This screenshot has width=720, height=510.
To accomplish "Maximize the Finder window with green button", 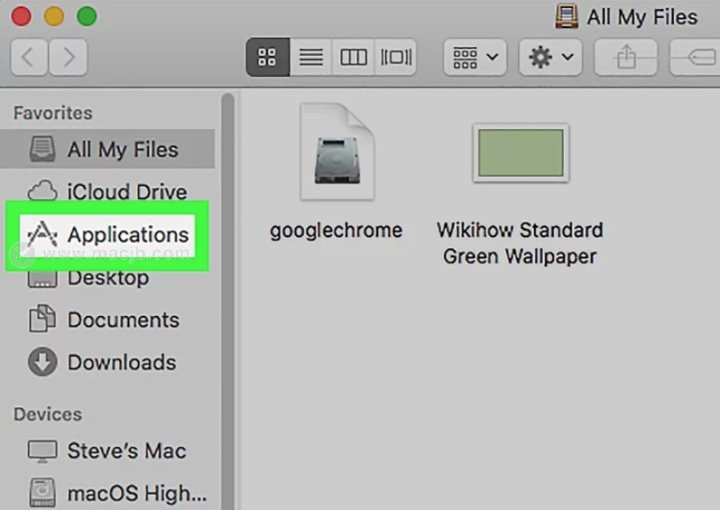I will [87, 17].
